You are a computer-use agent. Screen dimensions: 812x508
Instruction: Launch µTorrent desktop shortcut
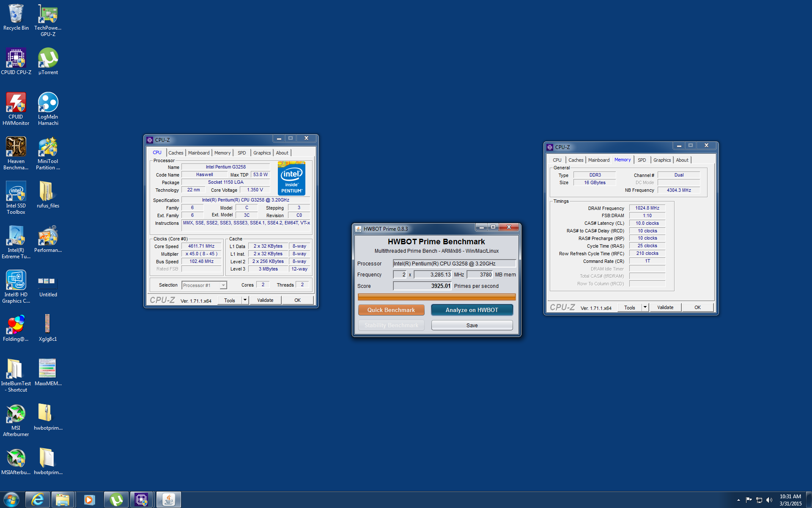pyautogui.click(x=48, y=62)
